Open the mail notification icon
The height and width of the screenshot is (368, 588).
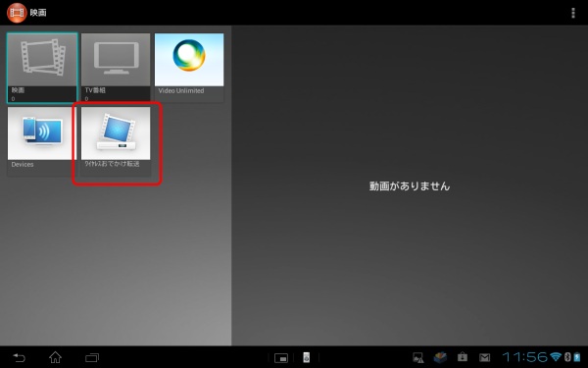point(484,357)
